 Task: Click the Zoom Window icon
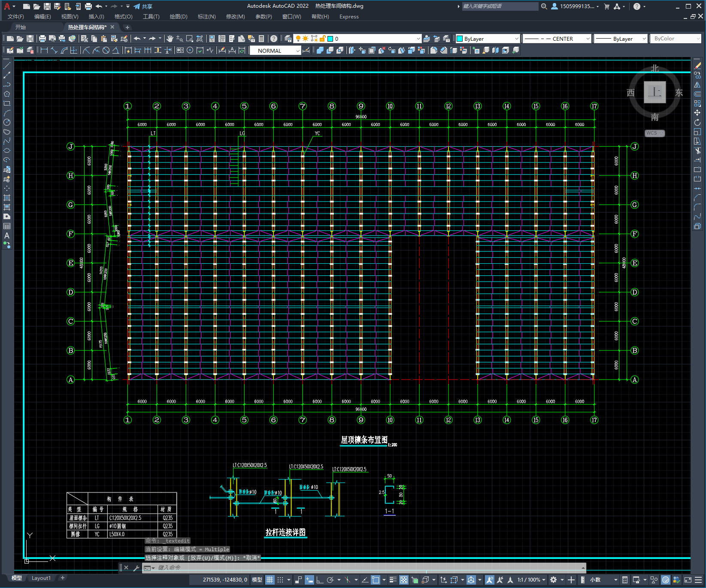[x=190, y=39]
